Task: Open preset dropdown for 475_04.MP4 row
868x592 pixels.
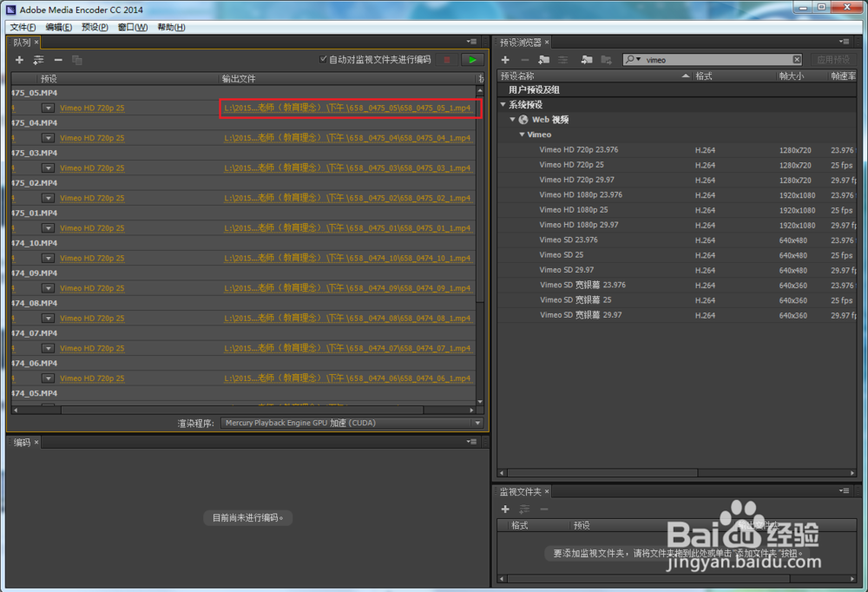Action: point(48,138)
